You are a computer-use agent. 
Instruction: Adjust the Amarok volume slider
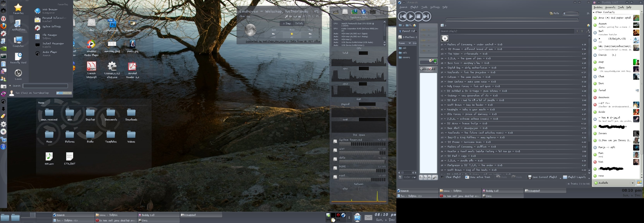(571, 14)
